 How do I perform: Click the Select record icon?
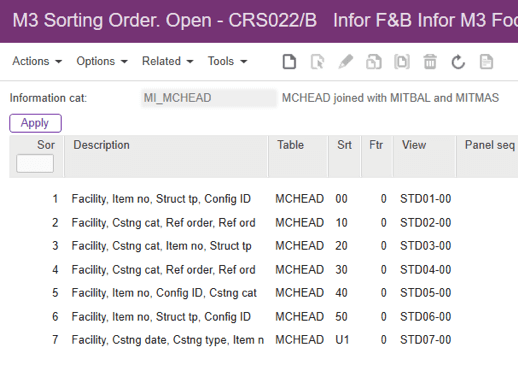click(x=317, y=62)
